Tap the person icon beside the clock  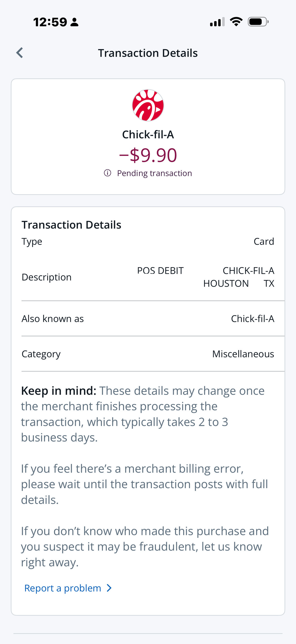coord(74,22)
